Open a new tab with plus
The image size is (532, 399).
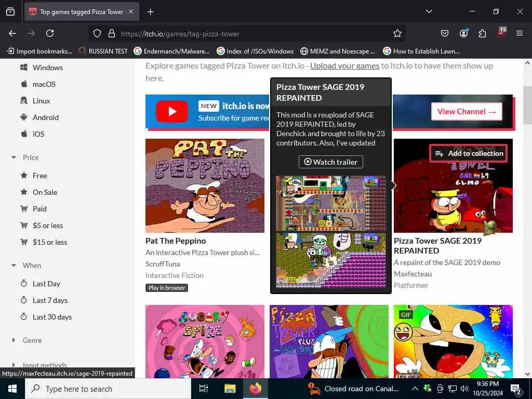pos(150,12)
